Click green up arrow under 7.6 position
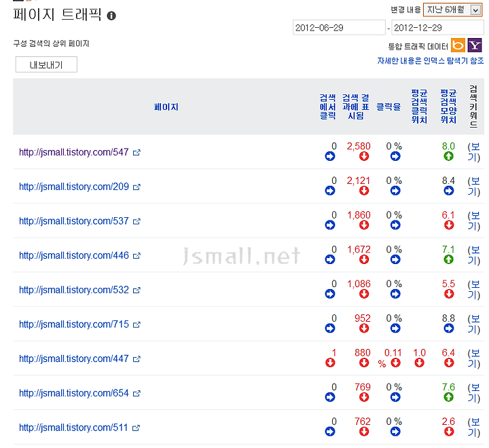This screenshot has height=448, width=489. pos(448,397)
